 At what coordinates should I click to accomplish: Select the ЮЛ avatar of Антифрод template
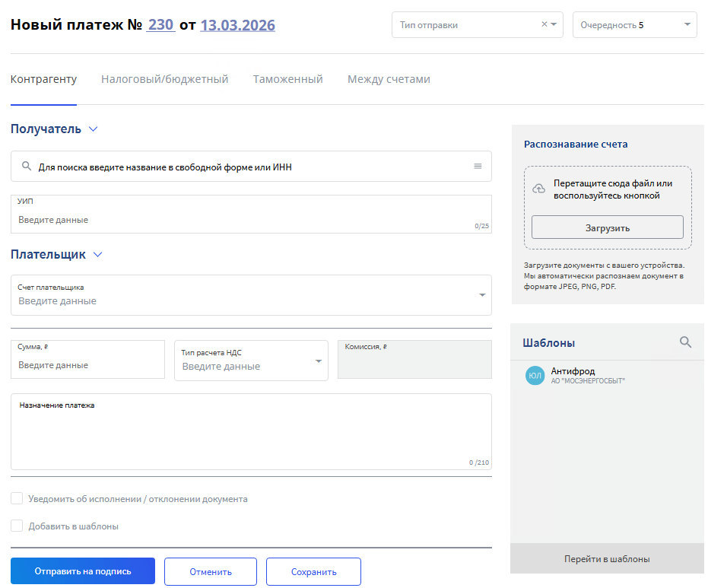coord(535,375)
